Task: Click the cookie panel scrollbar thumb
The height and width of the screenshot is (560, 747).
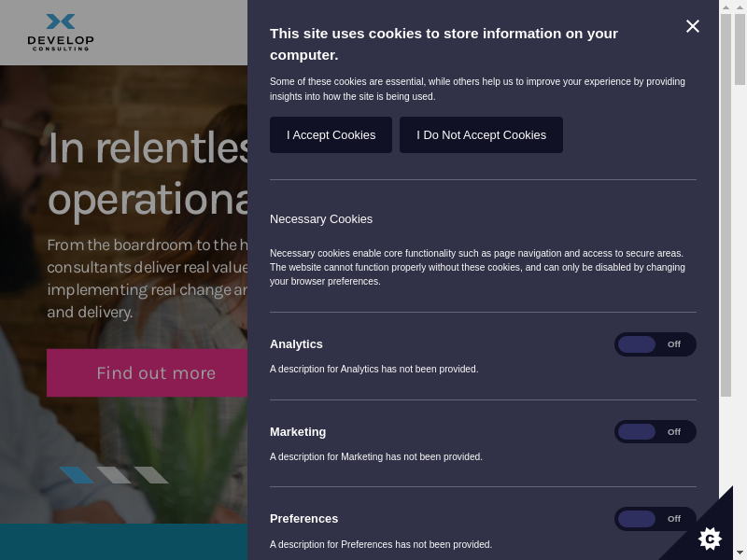Action: point(726,205)
